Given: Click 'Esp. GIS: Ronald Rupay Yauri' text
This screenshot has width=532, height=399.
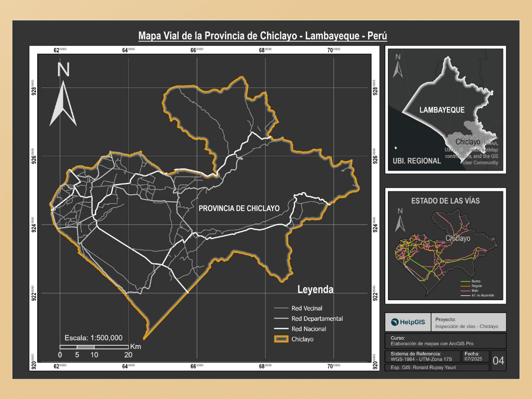Looking at the screenshot, I should pos(423,368).
